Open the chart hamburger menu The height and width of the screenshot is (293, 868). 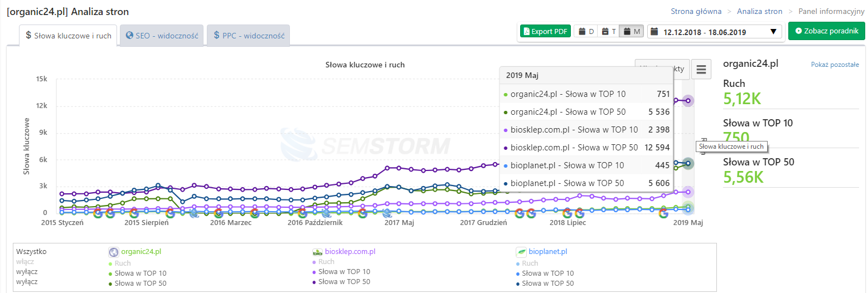(x=701, y=70)
